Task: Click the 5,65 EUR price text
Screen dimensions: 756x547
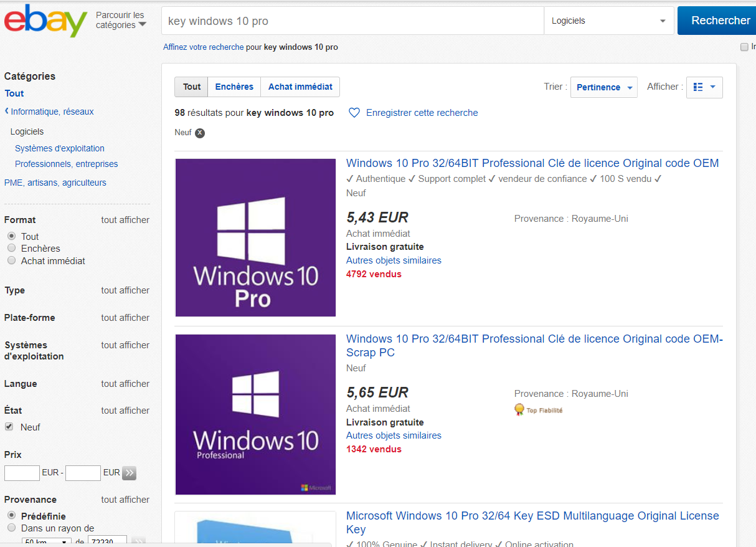Action: (377, 392)
